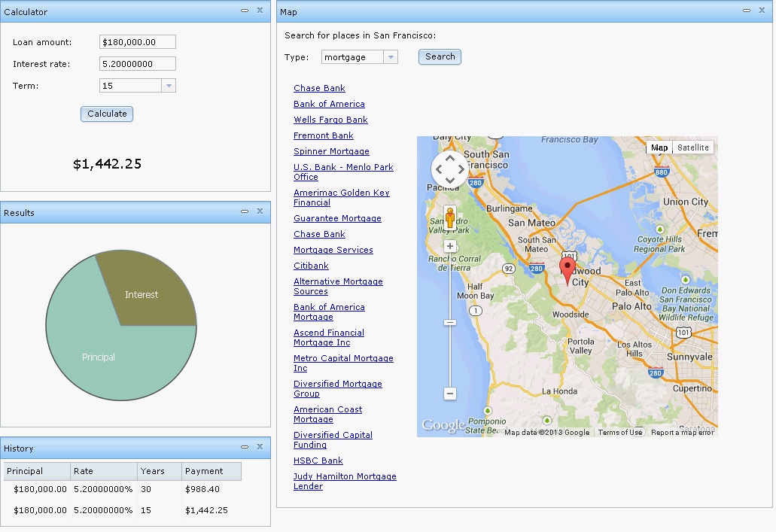
Task: Open the Citibank link
Action: pyautogui.click(x=311, y=266)
